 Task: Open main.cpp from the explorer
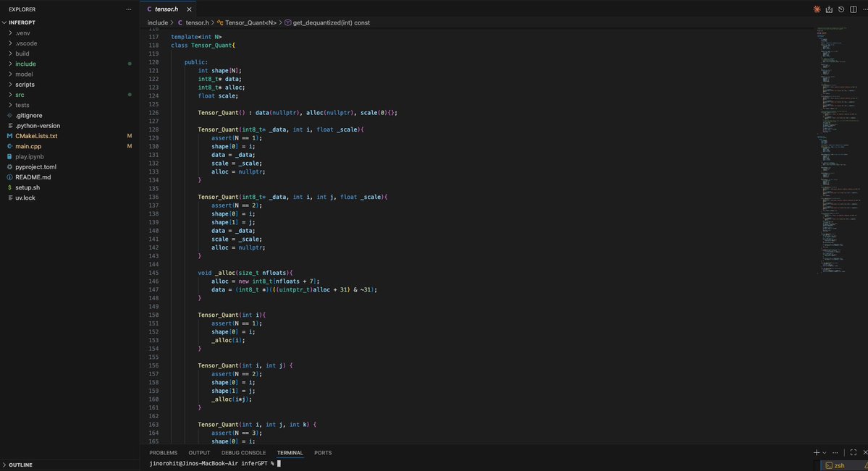pos(28,147)
